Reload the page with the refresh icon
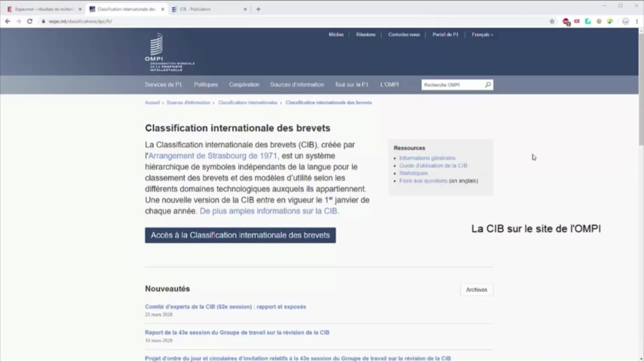 pos(30,21)
